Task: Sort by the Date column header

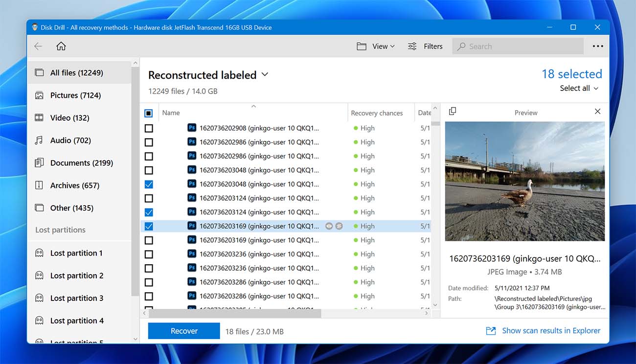Action: [424, 113]
